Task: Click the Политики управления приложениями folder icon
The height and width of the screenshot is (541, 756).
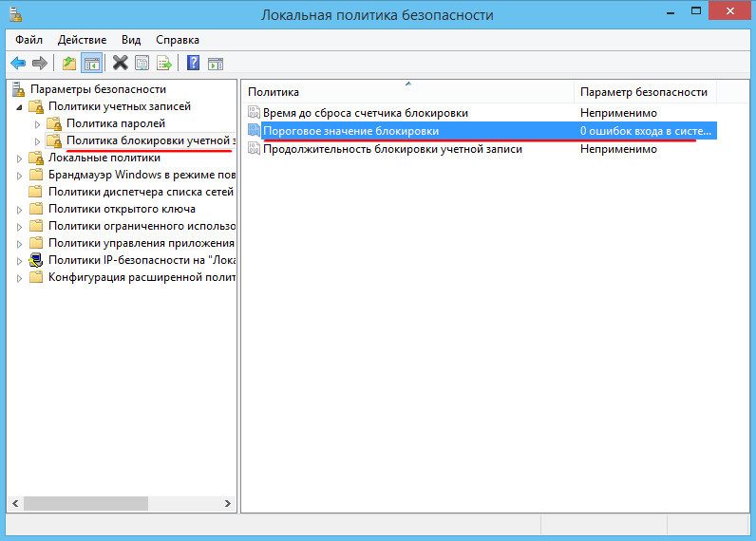Action: tap(36, 243)
